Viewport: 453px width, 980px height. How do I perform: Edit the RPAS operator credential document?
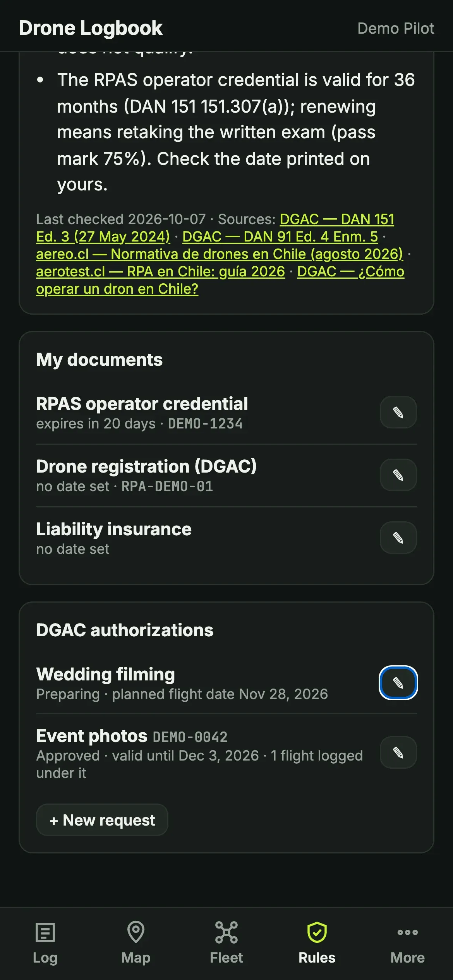point(398,412)
